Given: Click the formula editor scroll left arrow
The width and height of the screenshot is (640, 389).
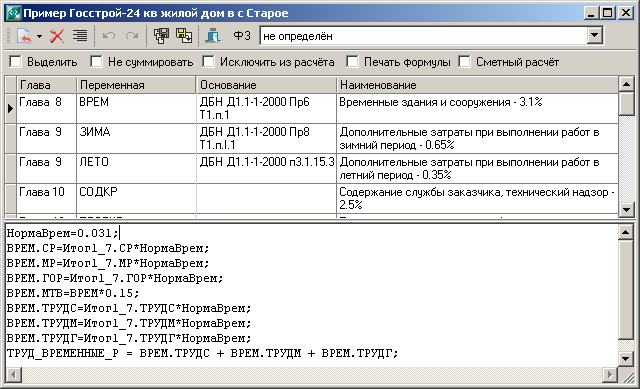Looking at the screenshot, I should coord(14,374).
